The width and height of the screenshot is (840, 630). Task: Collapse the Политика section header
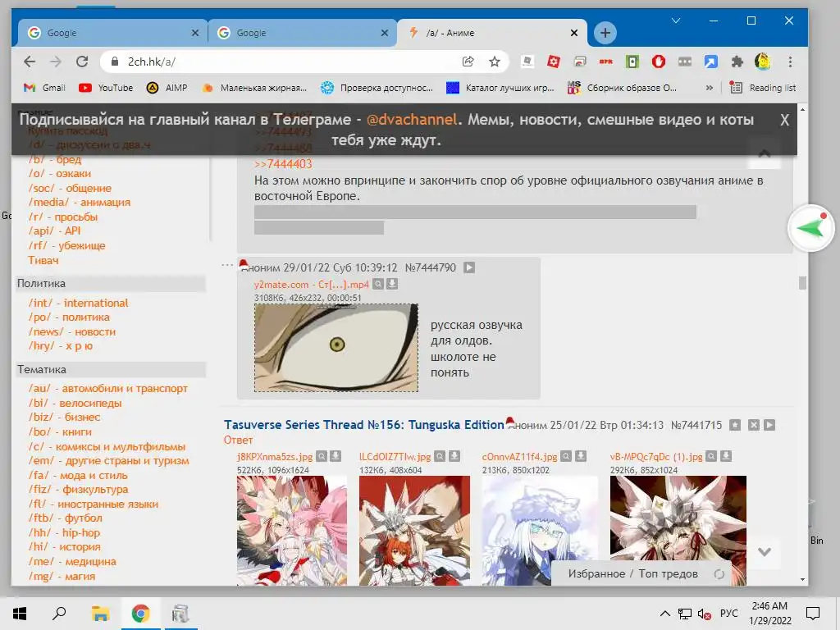[x=111, y=283]
